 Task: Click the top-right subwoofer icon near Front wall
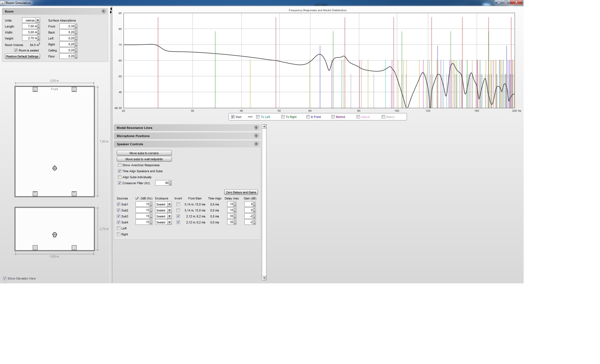point(74,89)
